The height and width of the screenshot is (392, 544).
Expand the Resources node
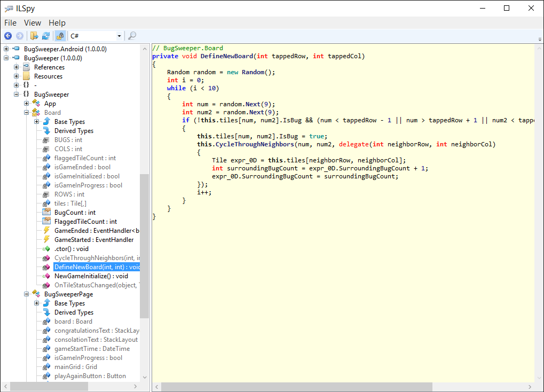click(17, 76)
